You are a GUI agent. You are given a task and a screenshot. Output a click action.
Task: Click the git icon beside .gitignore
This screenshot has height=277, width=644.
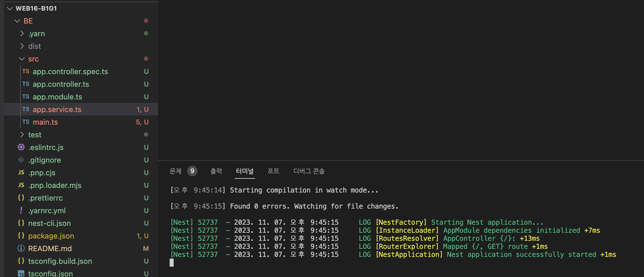point(21,160)
